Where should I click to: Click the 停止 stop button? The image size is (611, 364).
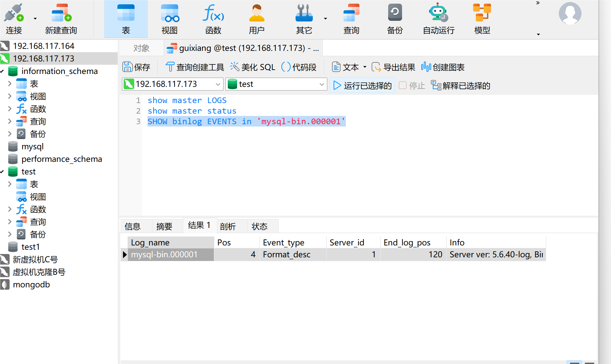point(412,86)
